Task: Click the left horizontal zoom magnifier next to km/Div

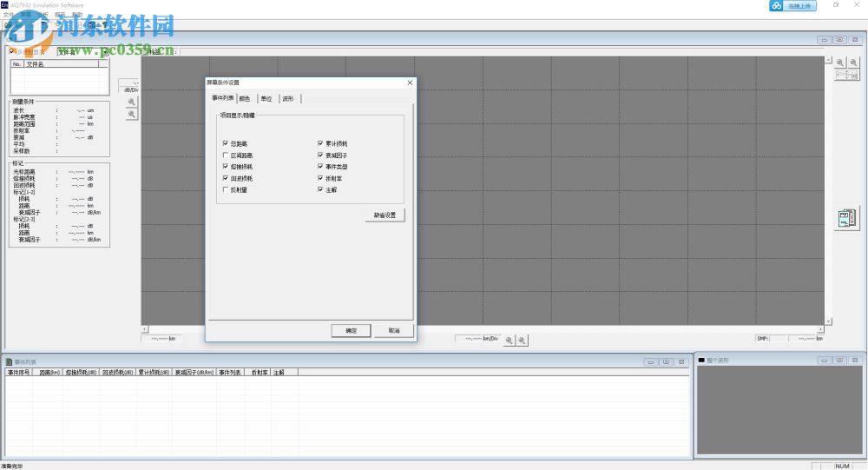Action: point(509,341)
